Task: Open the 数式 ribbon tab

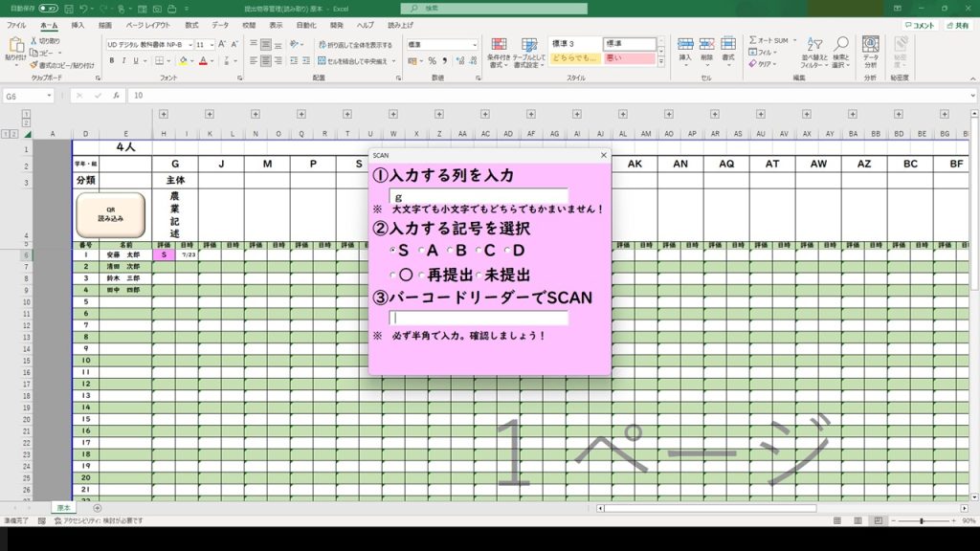Action: [x=191, y=25]
